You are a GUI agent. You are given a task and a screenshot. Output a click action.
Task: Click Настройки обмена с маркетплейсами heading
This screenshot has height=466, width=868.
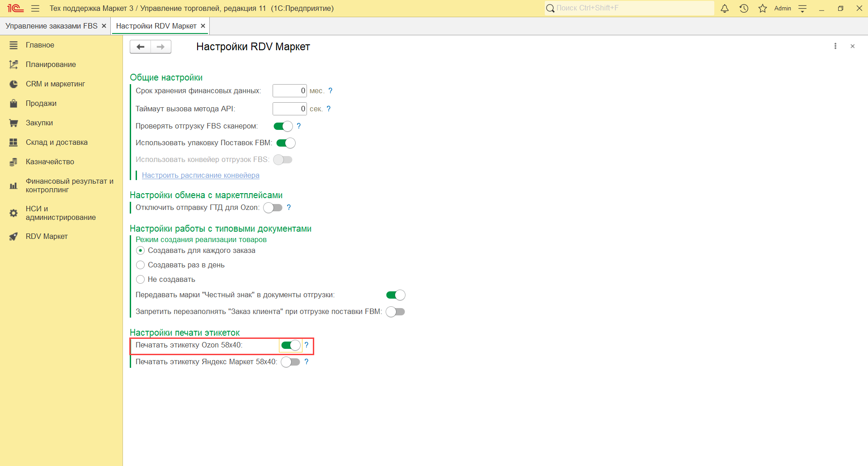pos(206,195)
